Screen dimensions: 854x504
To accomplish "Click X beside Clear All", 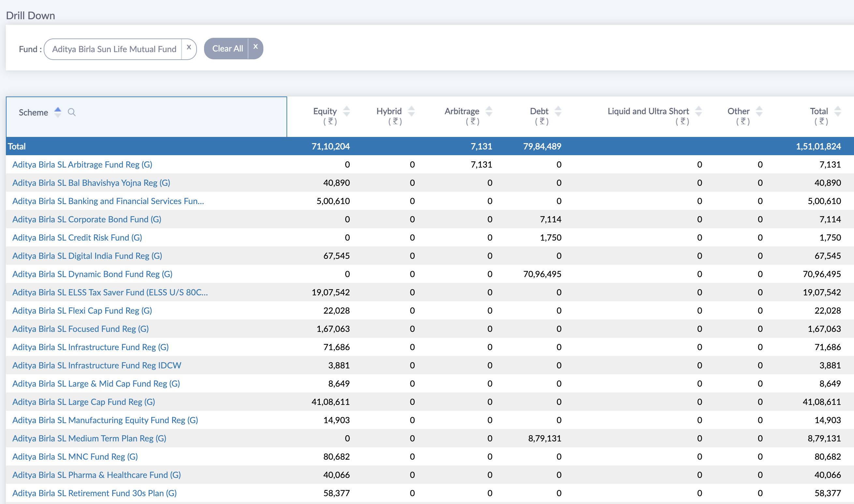I will (x=256, y=47).
